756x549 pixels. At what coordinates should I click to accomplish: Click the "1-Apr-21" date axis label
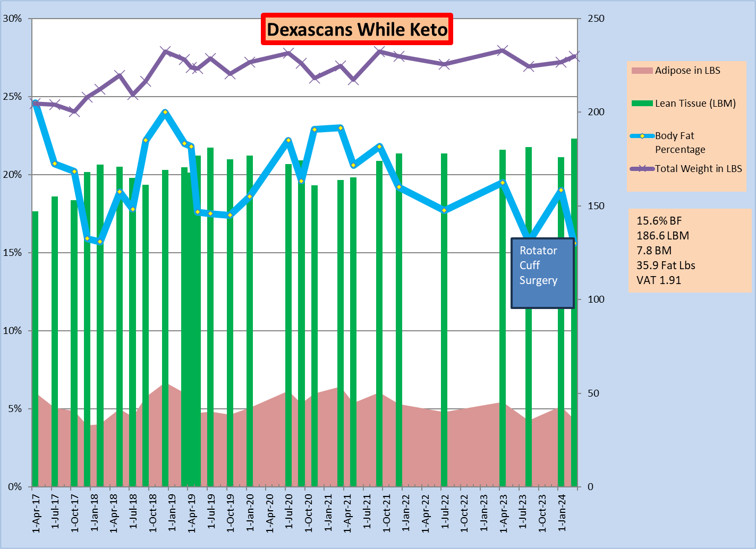coord(347,513)
